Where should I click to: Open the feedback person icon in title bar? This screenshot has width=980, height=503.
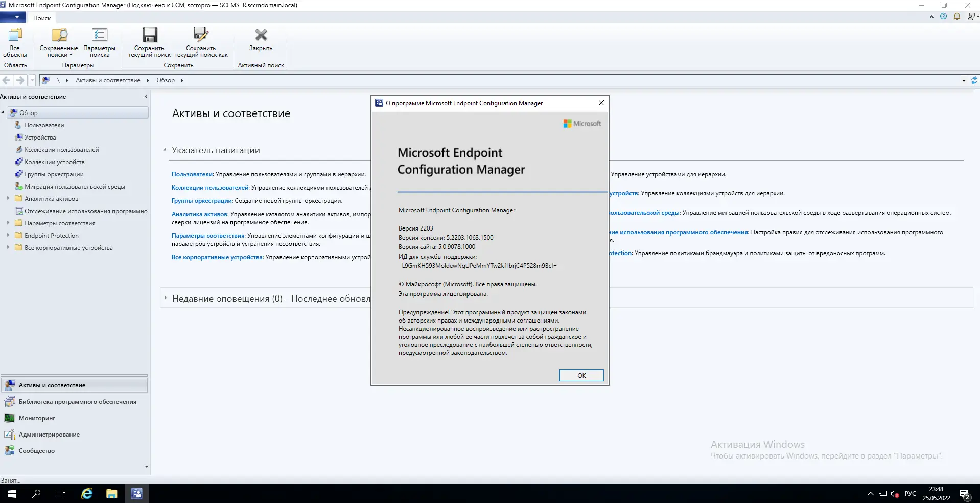click(971, 17)
